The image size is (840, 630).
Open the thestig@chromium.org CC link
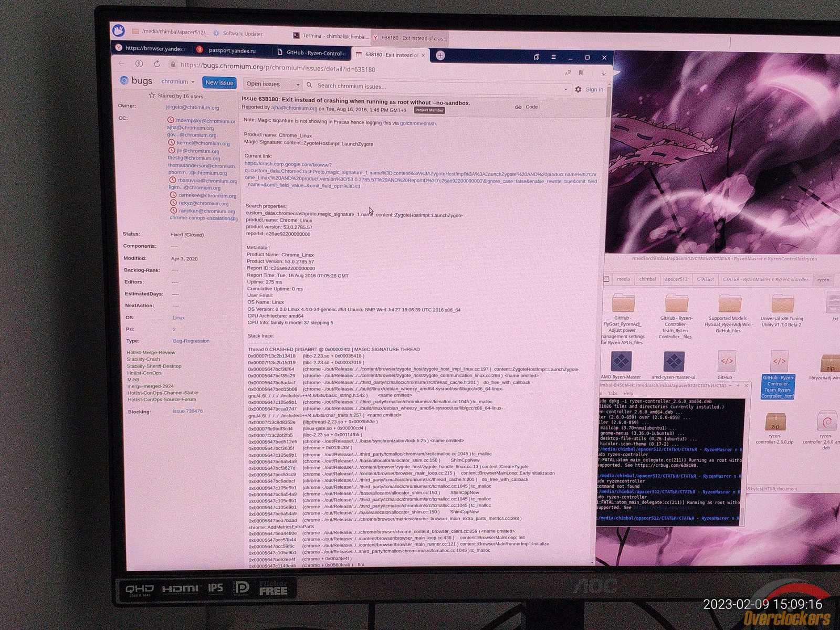(194, 158)
